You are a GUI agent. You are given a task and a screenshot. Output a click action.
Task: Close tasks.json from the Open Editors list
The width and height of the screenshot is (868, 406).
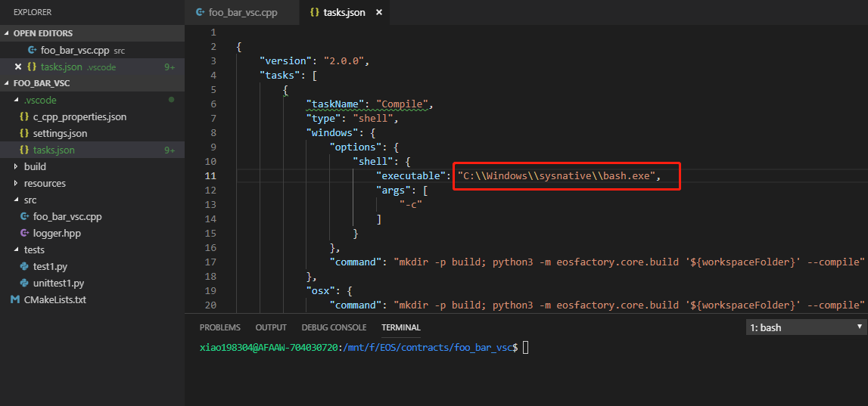click(x=17, y=67)
